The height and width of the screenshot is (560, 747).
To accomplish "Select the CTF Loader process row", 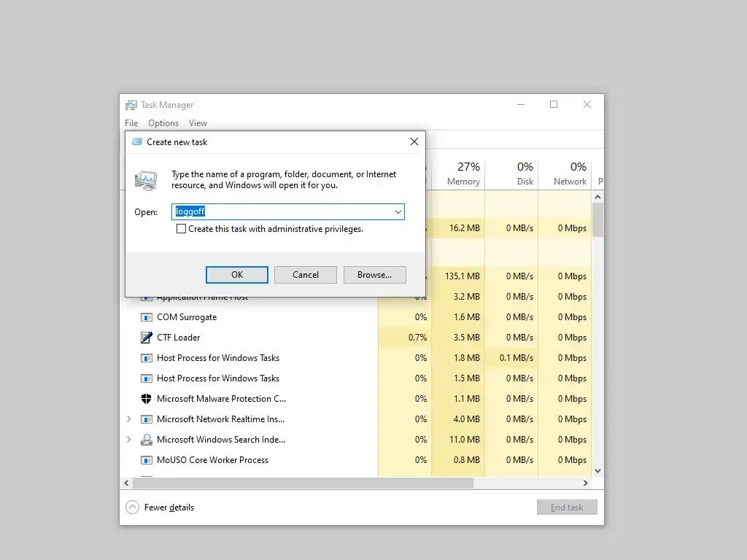I will 356,338.
